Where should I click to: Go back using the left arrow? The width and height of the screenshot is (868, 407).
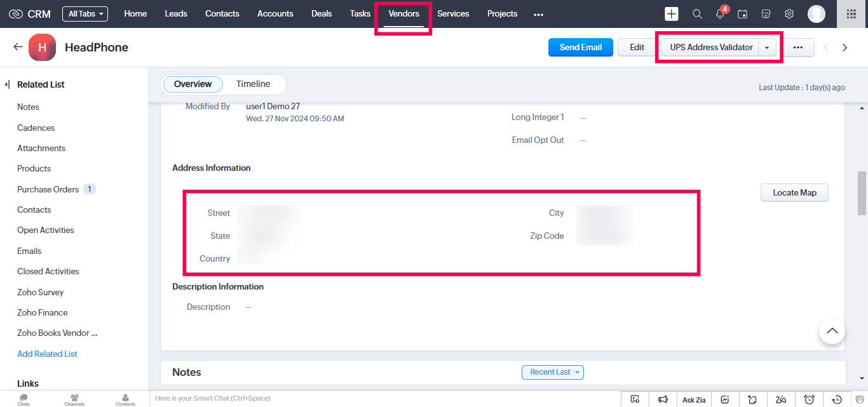click(x=18, y=47)
